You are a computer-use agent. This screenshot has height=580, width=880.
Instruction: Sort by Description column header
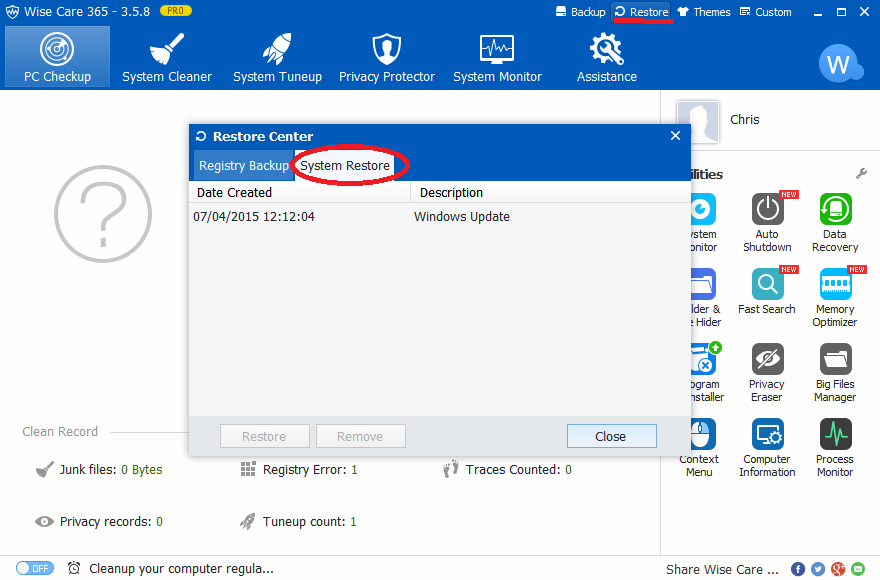551,193
